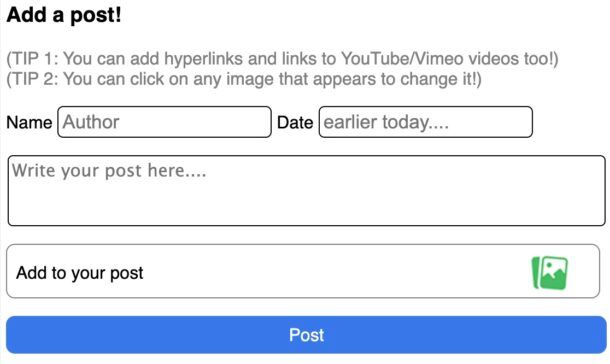Click the 'Add a post!' heading
The image size is (610, 364).
[64, 15]
